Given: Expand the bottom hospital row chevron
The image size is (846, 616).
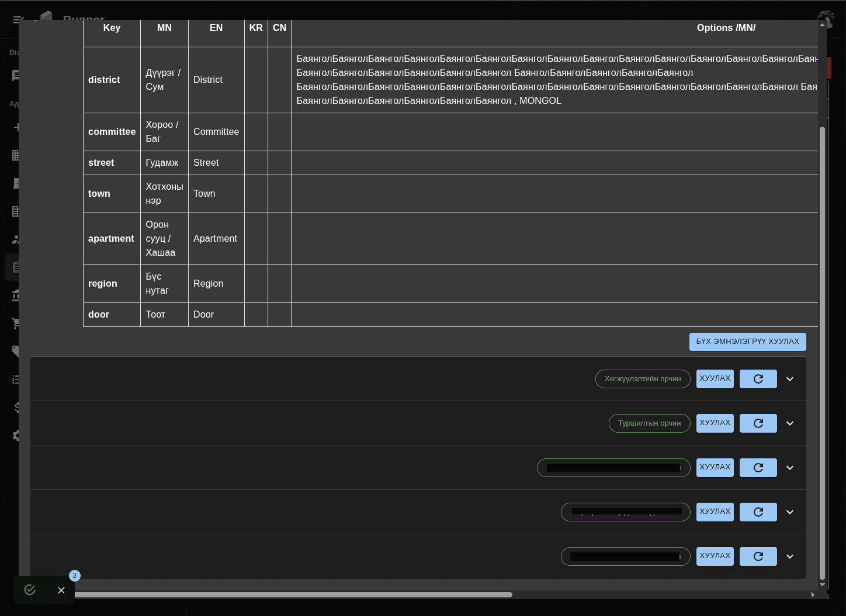Looking at the screenshot, I should click(x=790, y=556).
